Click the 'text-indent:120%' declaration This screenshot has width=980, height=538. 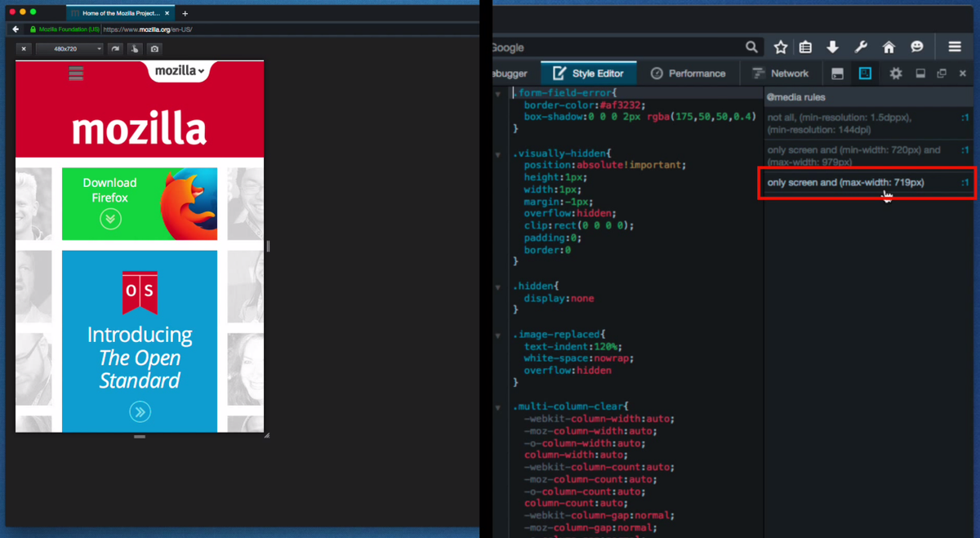(x=572, y=347)
